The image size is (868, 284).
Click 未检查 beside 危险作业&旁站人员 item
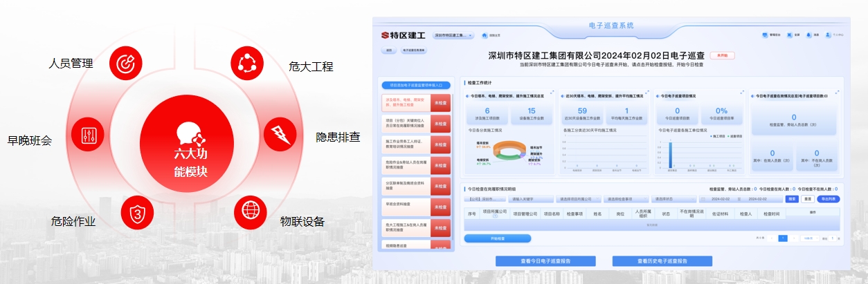pos(440,164)
